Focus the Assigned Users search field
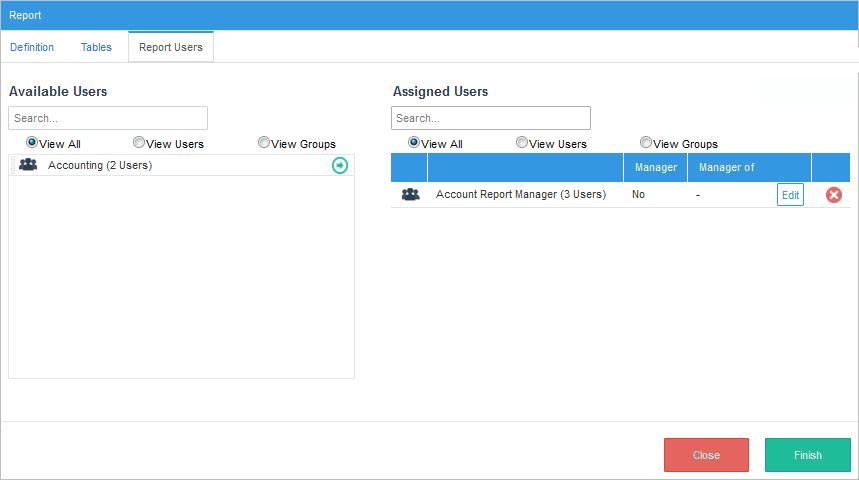The width and height of the screenshot is (859, 480). point(491,118)
